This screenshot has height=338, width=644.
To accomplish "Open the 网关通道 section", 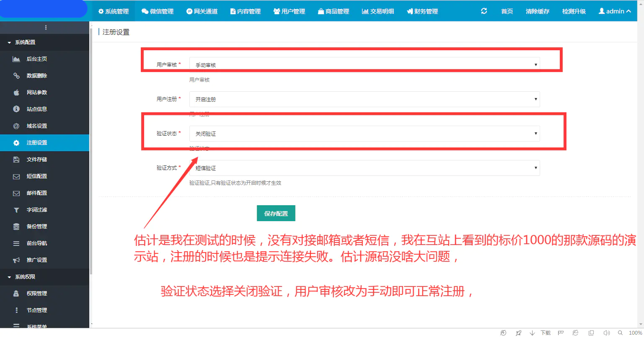I will [202, 11].
